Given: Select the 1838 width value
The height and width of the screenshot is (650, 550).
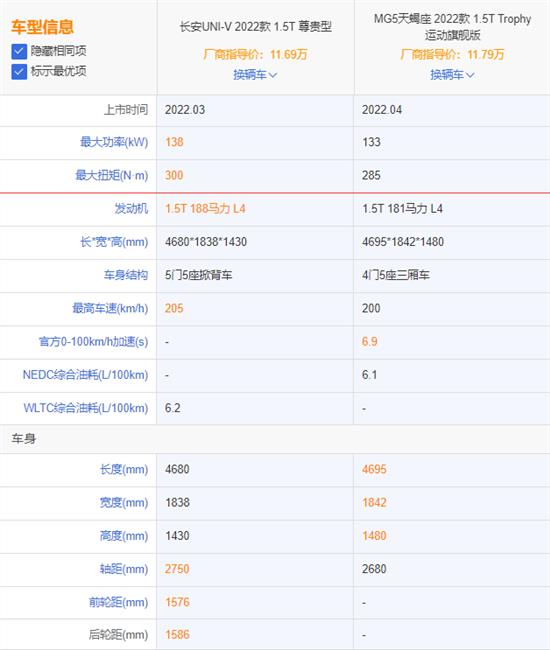Looking at the screenshot, I should click(177, 502).
